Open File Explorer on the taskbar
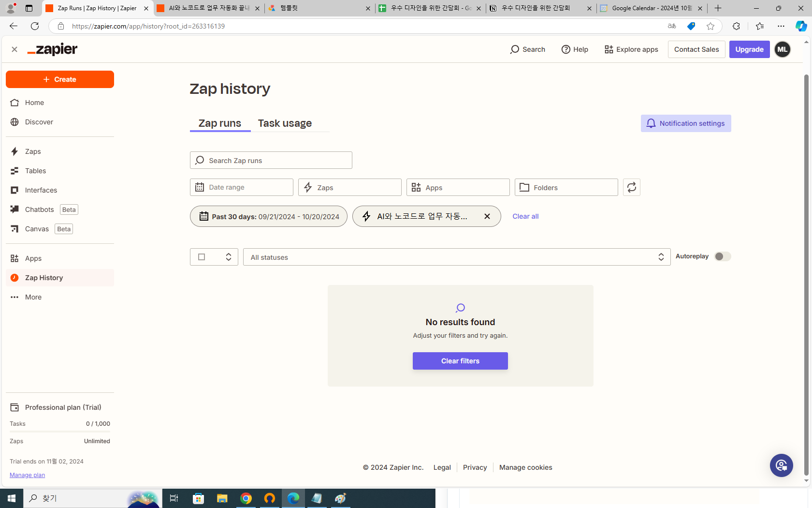 click(222, 498)
